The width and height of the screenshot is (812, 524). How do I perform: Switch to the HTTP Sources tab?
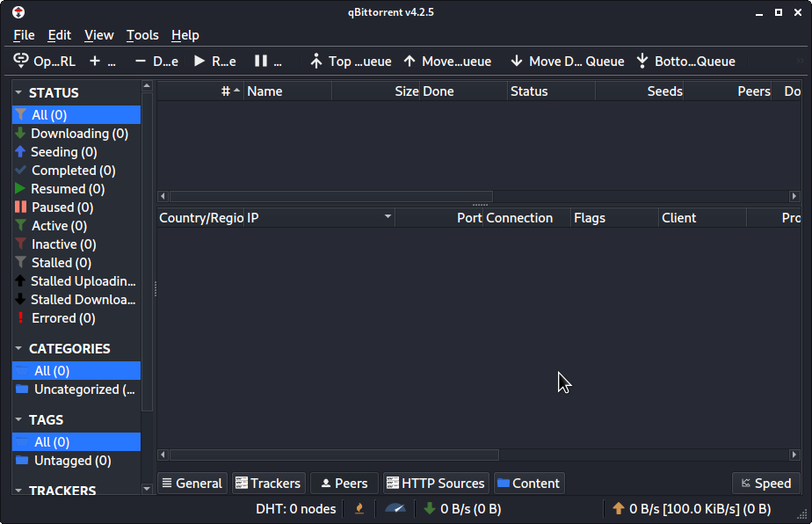[x=436, y=483]
